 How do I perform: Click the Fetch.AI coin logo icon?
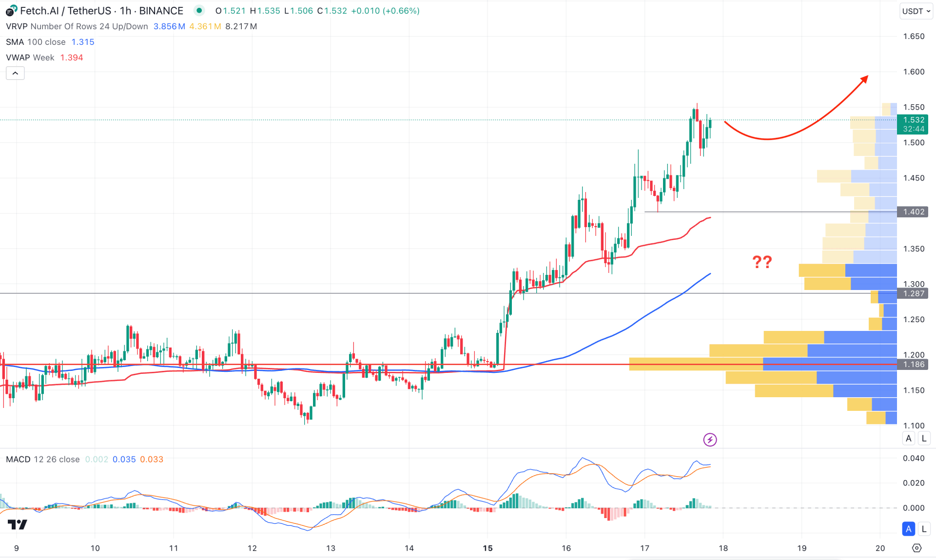11,10
